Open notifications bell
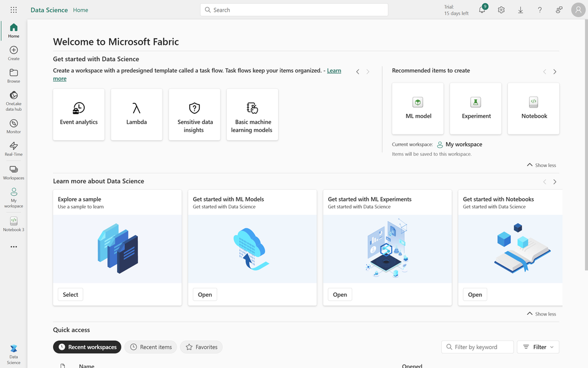The width and height of the screenshot is (588, 368). click(x=482, y=10)
